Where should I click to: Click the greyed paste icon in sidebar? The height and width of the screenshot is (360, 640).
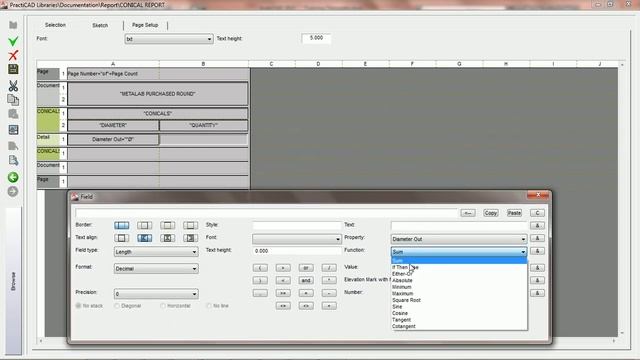pyautogui.click(x=13, y=114)
